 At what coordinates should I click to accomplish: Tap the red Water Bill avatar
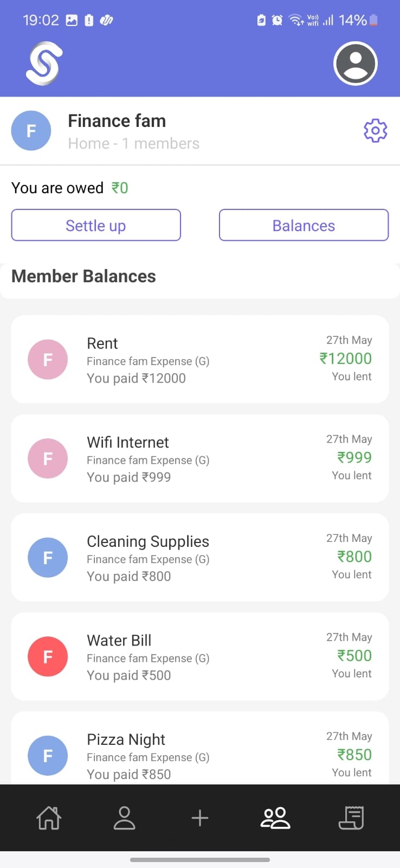(x=48, y=656)
